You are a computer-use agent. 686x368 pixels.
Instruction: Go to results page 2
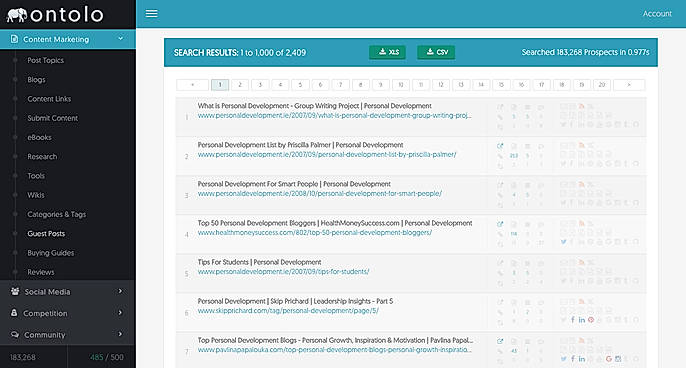click(240, 85)
